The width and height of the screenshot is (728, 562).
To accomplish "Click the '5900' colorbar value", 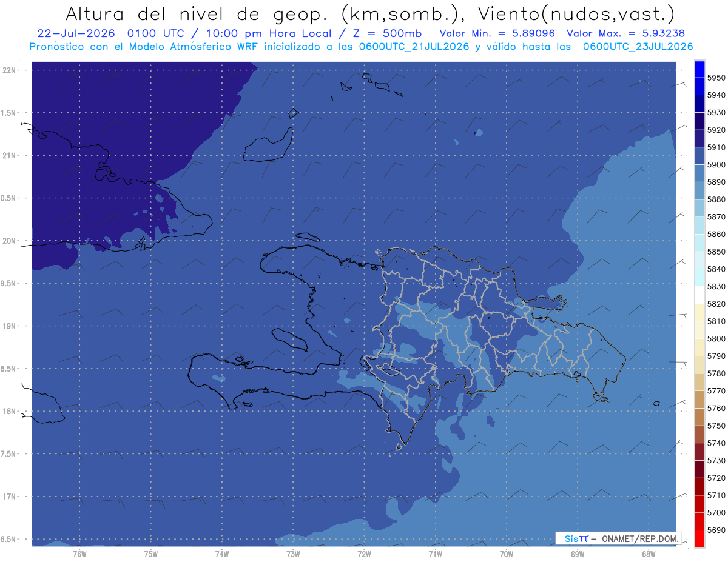I will pos(716,164).
